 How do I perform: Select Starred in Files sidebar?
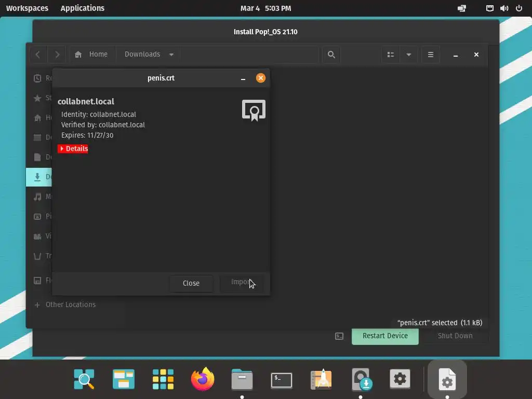click(39, 98)
